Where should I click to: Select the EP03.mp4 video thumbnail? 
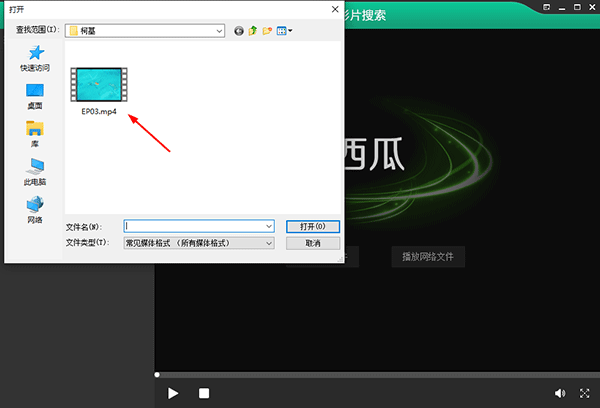click(x=99, y=85)
